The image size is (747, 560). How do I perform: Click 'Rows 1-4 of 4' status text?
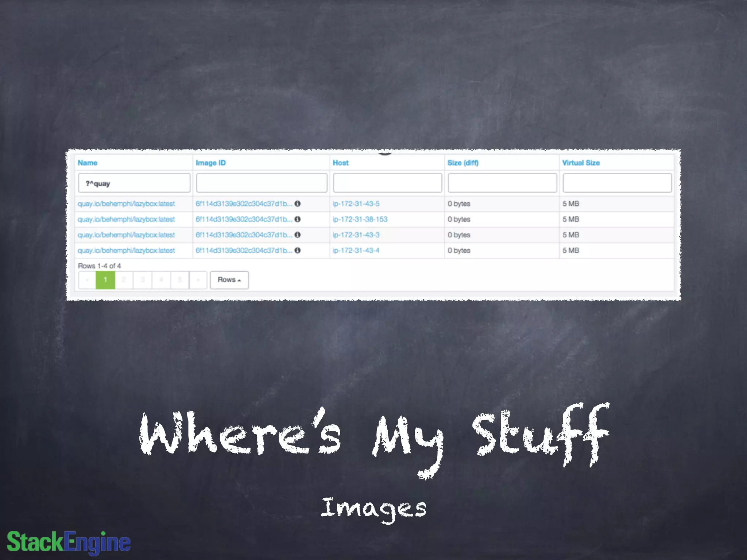(x=99, y=266)
